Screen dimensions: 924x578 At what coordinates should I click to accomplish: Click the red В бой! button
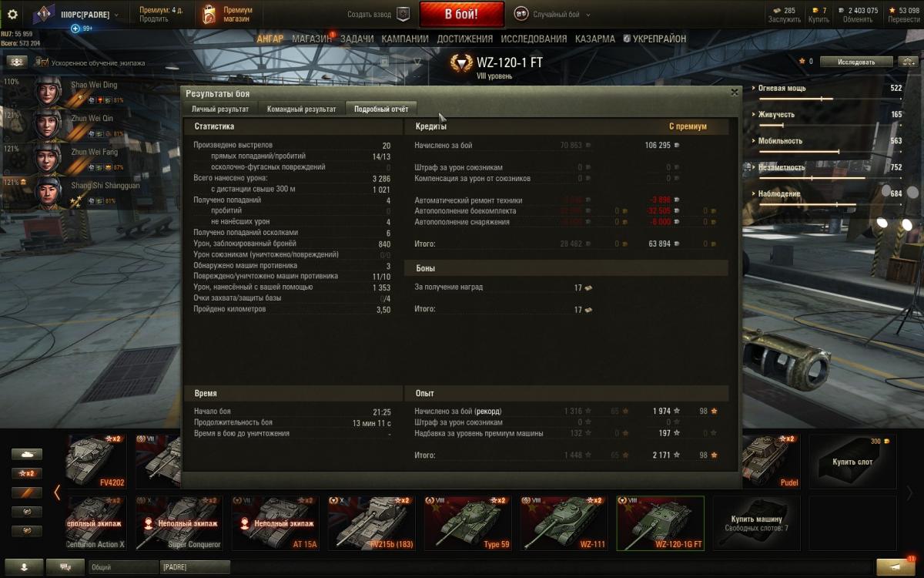[462, 14]
